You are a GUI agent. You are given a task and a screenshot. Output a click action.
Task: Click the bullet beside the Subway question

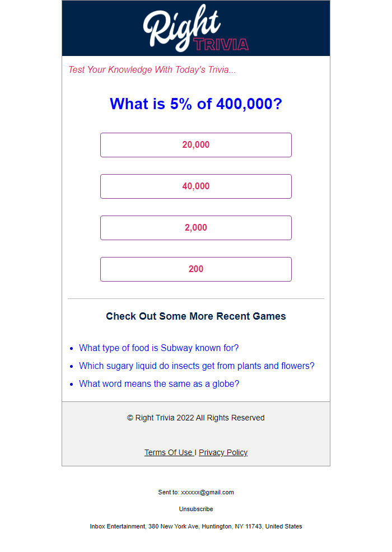tap(72, 348)
